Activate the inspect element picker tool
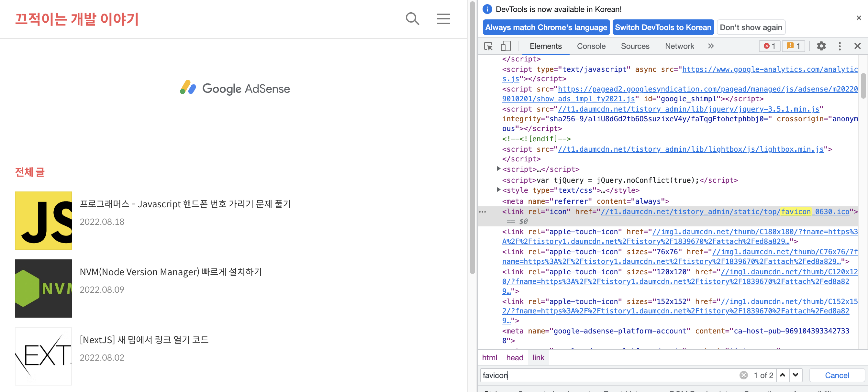Screen dimensions: 868x392 tap(488, 46)
